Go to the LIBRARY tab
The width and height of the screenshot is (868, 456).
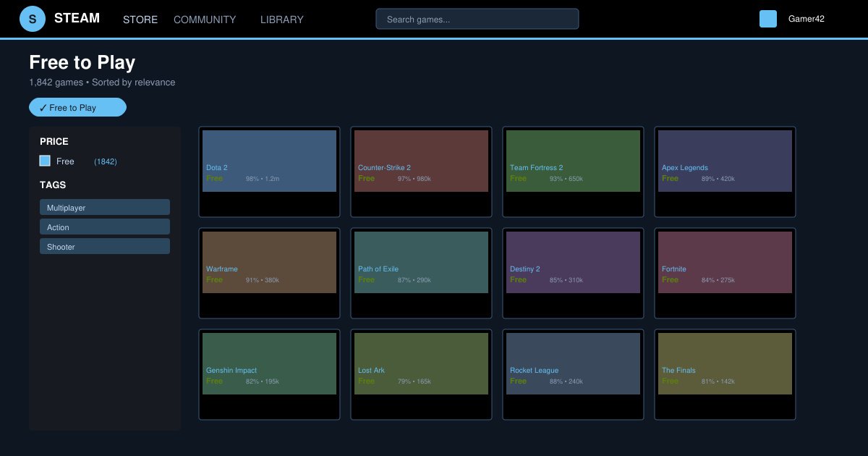click(282, 20)
